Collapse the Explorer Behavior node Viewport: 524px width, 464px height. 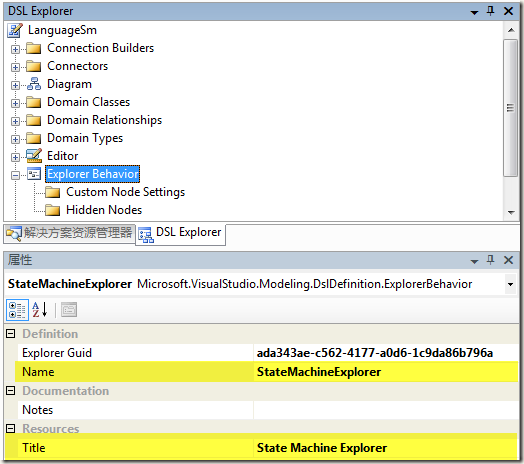pyautogui.click(x=15, y=175)
